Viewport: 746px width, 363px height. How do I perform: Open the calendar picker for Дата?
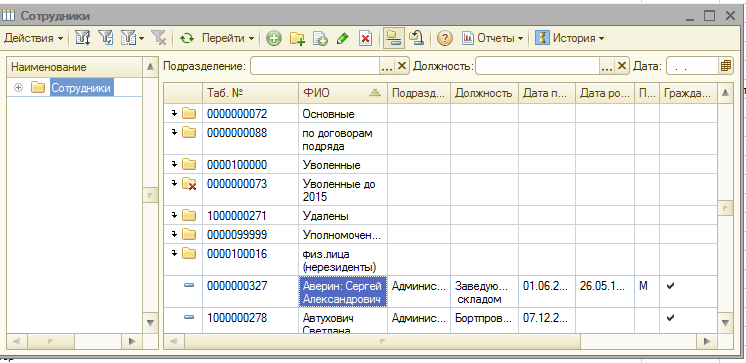[726, 66]
